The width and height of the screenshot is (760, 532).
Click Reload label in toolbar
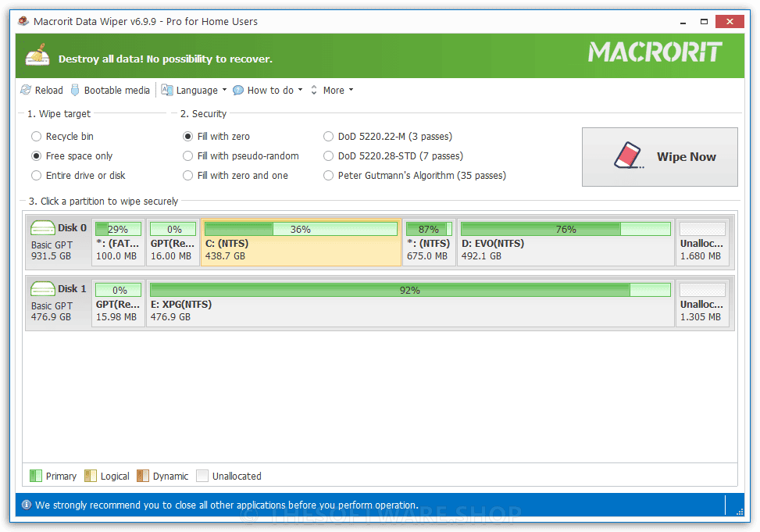coord(49,90)
